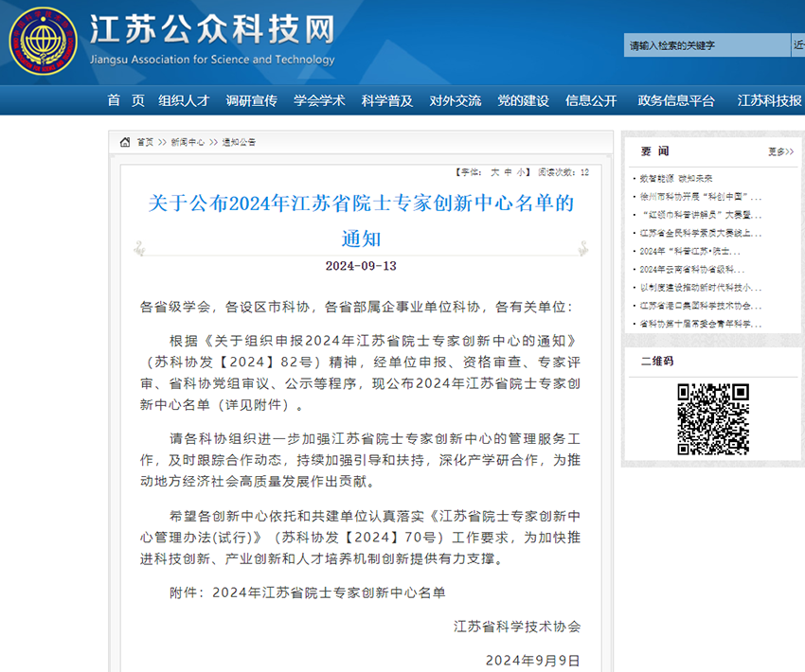Open the 科学普及 navigation menu
Screen dimensions: 805x672
[x=387, y=100]
